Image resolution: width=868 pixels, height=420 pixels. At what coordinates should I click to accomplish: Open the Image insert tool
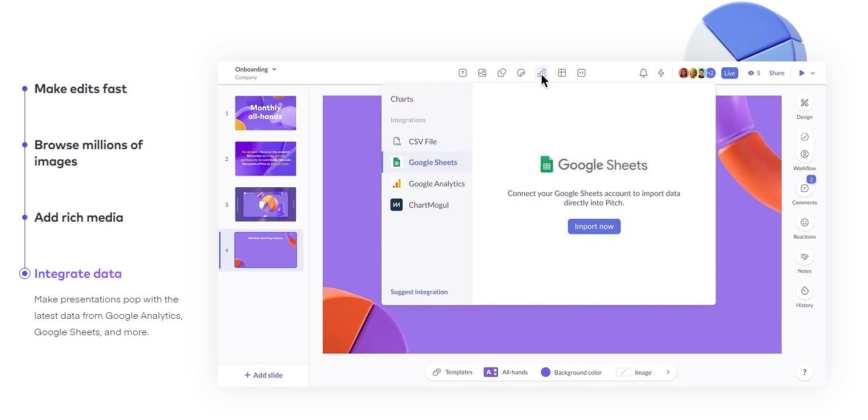(x=482, y=73)
